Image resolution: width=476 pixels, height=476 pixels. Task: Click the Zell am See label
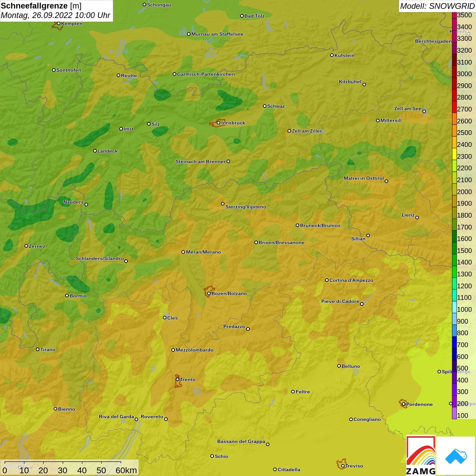408,108
